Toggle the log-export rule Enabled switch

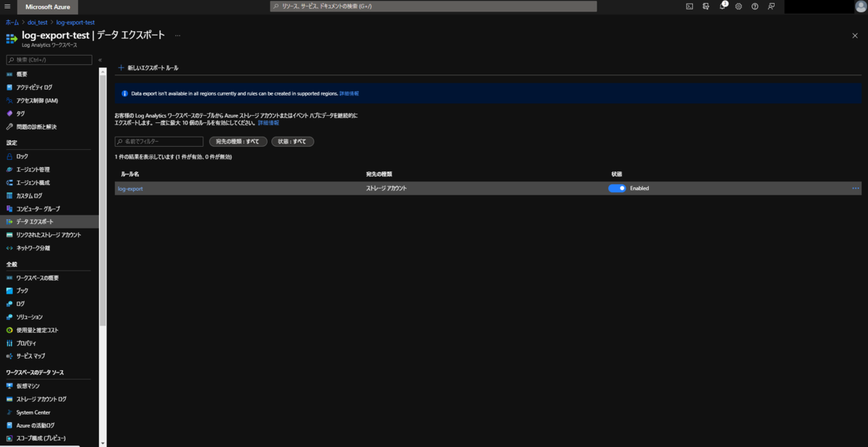[617, 188]
